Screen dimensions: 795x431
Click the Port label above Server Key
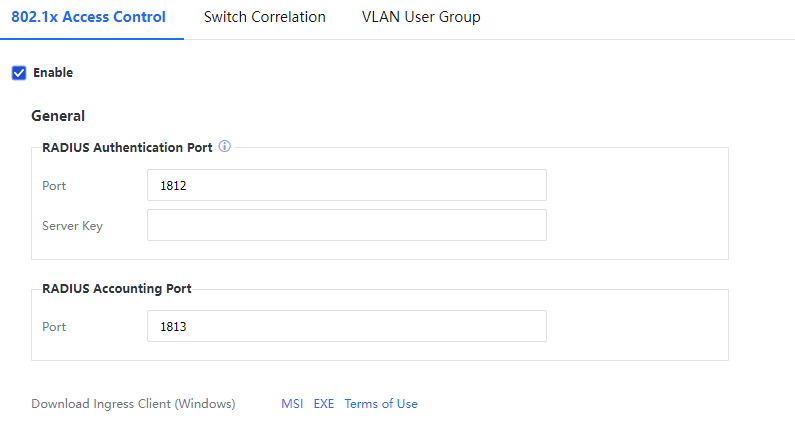click(x=54, y=186)
